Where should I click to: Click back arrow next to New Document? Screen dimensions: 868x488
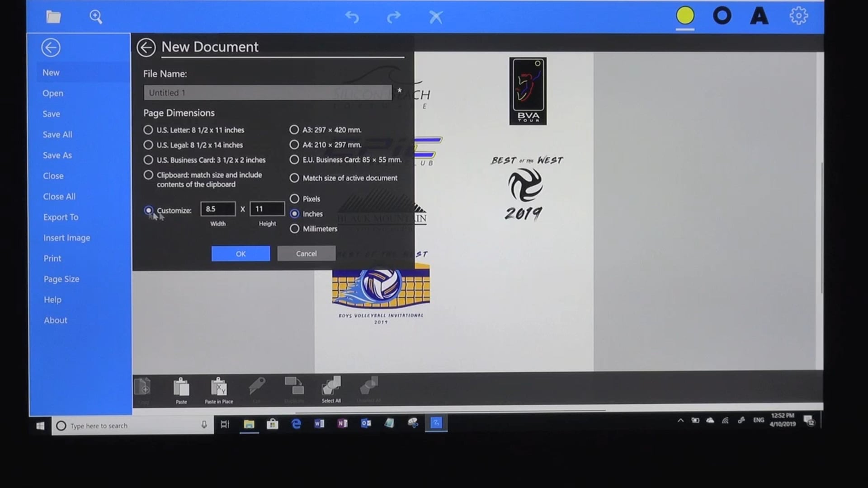pyautogui.click(x=146, y=47)
